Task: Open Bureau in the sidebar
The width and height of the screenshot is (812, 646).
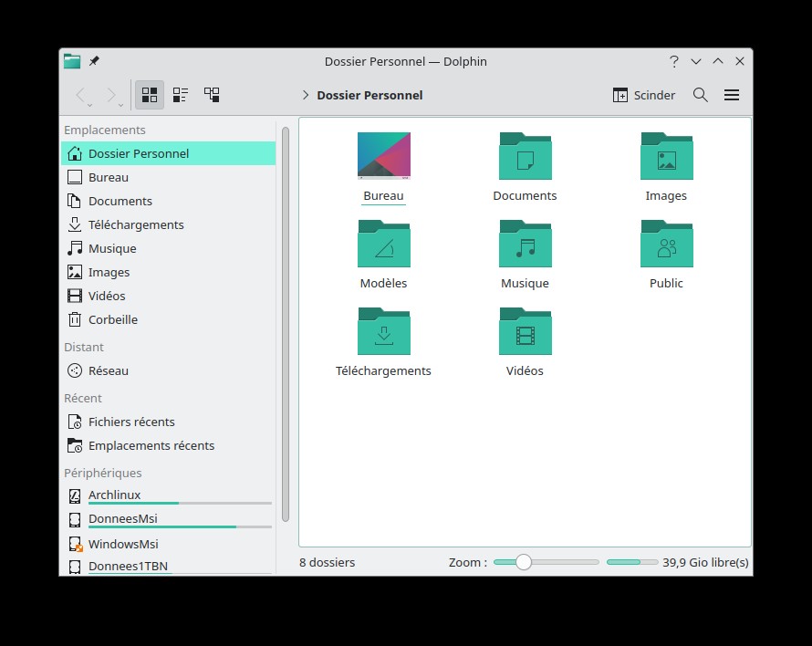Action: (x=168, y=177)
